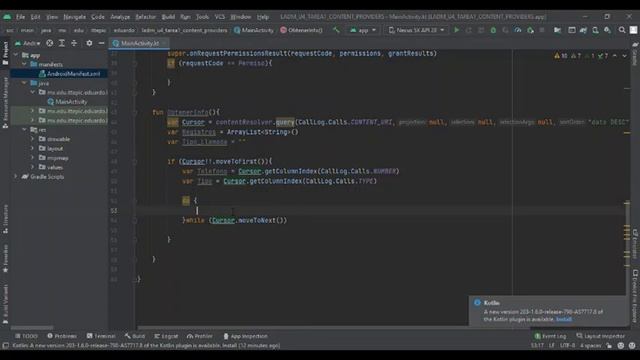Expand the Gradle Scripts node
The image size is (640, 360).
coord(16,177)
